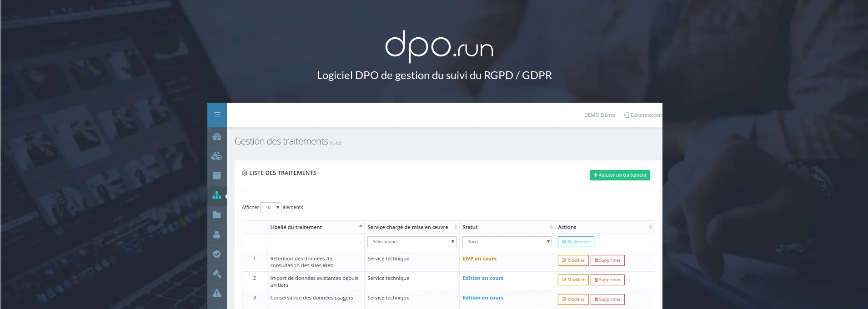Click Supprimer for Rétention des données row
Screen dimensions: 868x309
[x=607, y=260]
